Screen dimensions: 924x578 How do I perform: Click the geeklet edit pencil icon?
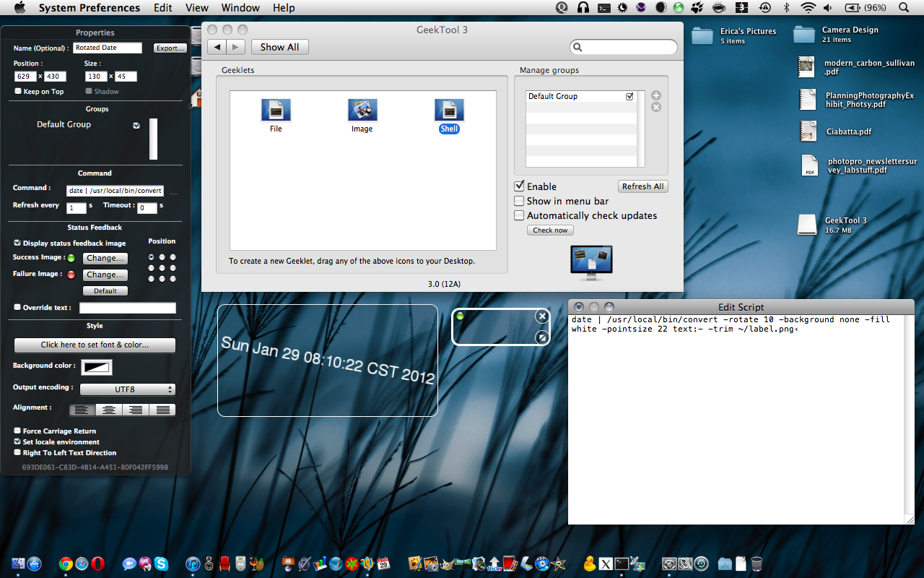[x=542, y=337]
